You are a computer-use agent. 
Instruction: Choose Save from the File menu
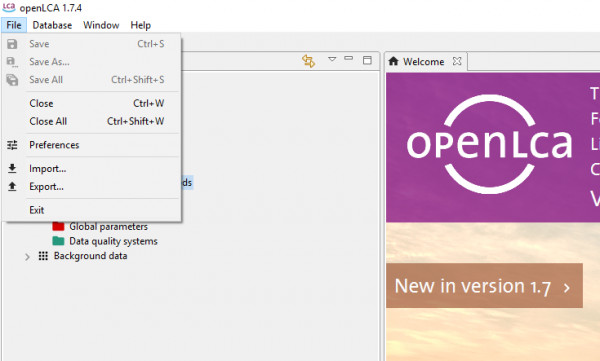[91, 44]
